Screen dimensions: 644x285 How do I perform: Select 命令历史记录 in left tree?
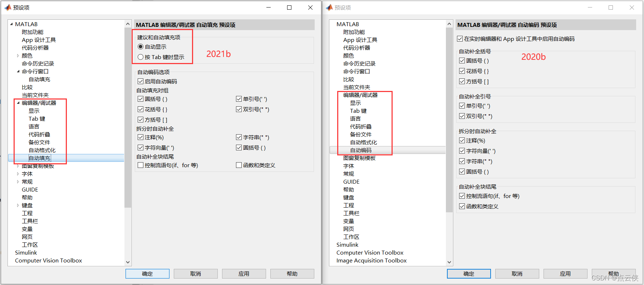[38, 64]
